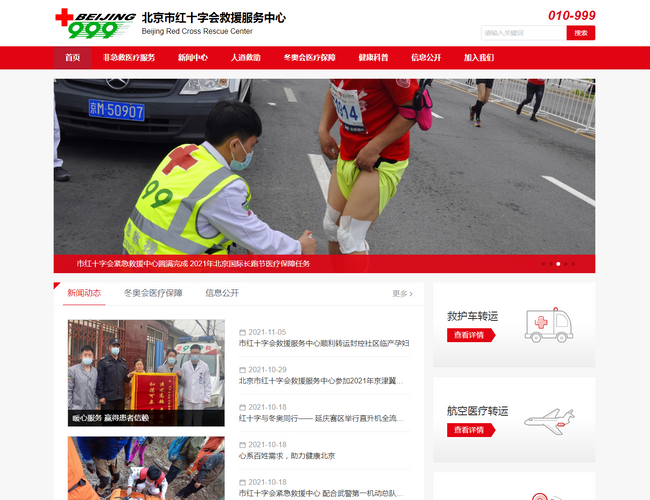
Task: Focus the keyword search input field
Action: point(523,33)
